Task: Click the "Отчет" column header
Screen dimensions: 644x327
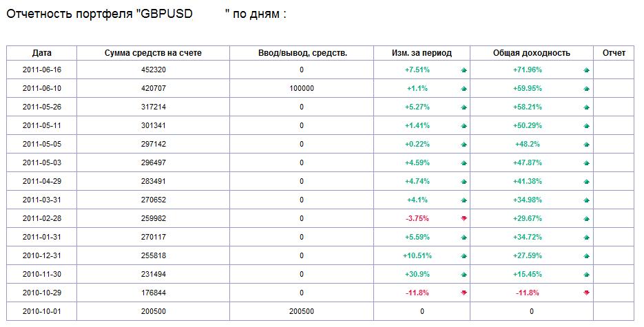Action: tap(614, 53)
